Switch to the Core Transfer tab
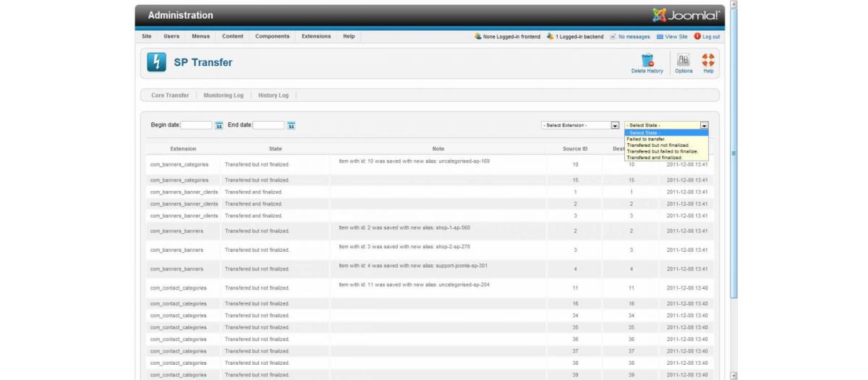Viewport: 868px width, 380px height. click(x=170, y=96)
